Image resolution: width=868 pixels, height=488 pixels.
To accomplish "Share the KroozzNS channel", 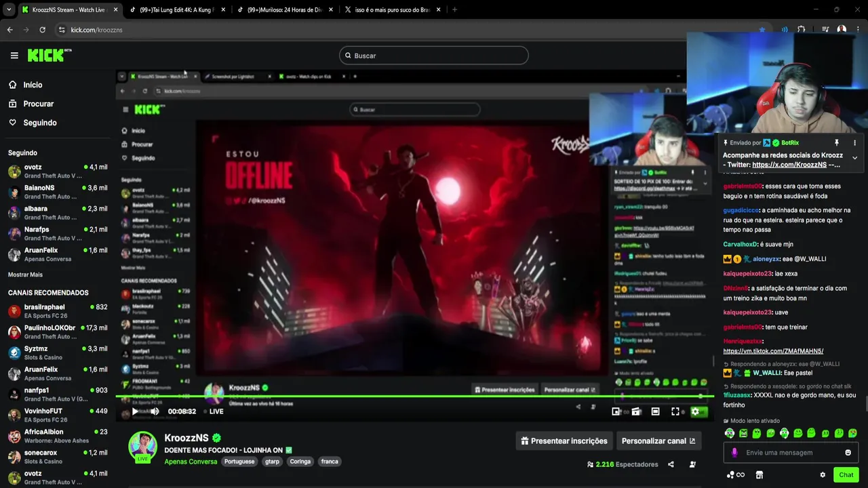I will (671, 464).
